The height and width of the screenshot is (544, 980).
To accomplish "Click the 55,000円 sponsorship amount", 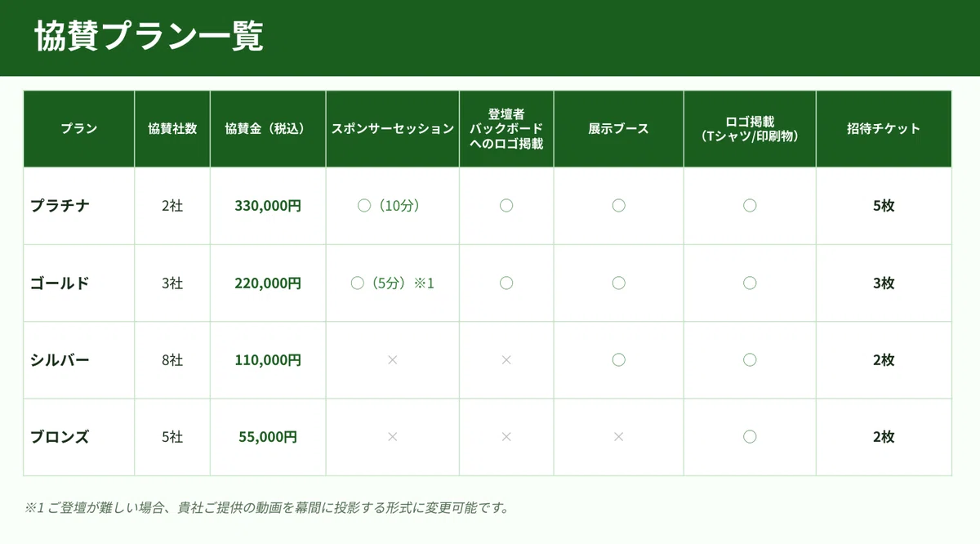I will tap(268, 437).
